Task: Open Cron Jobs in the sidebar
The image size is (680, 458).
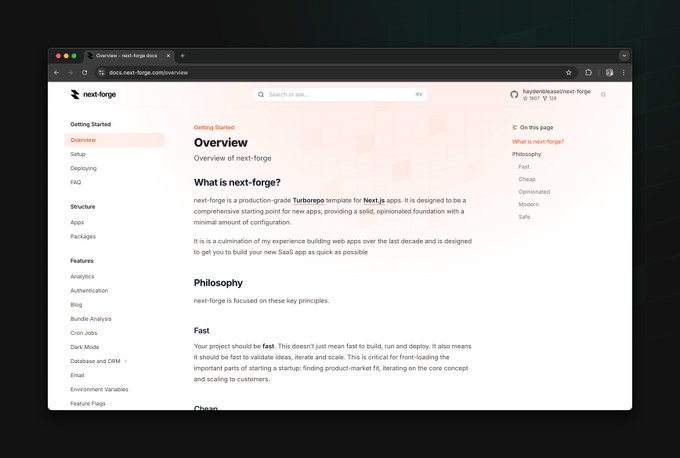Action: pos(84,333)
